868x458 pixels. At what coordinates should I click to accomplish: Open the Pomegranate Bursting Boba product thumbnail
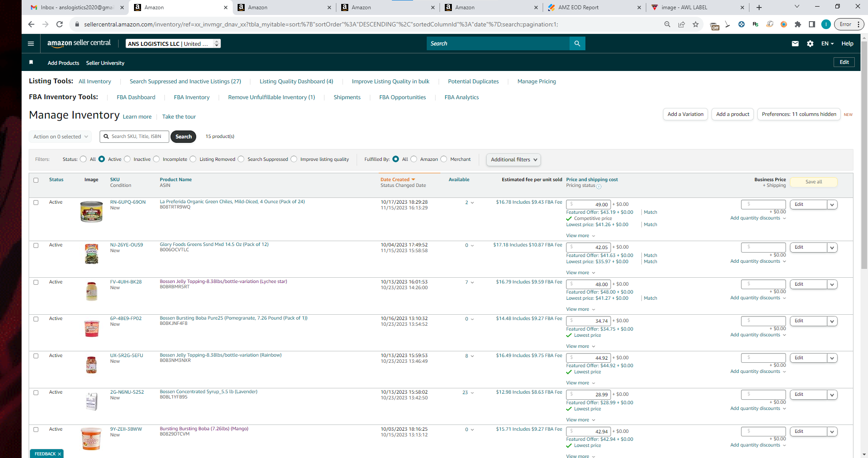pos(92,328)
